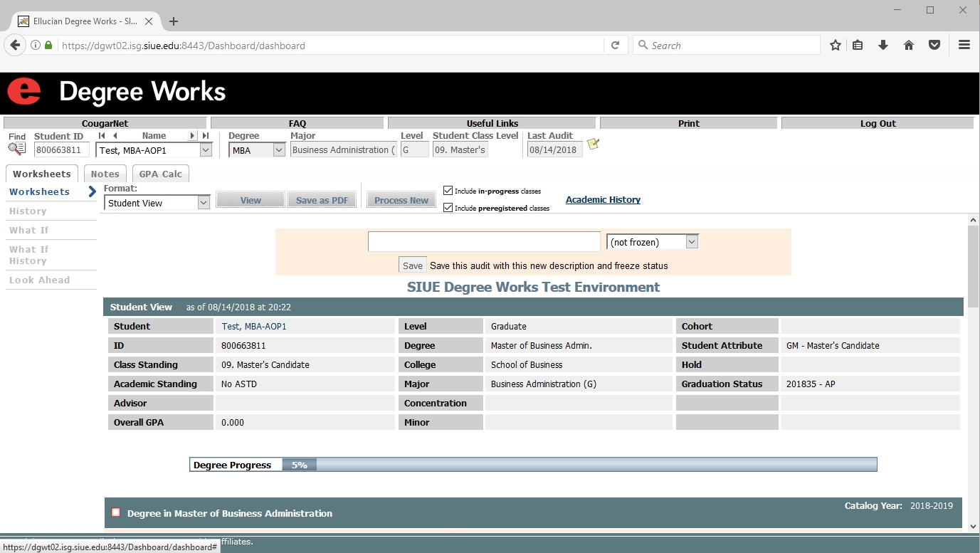
Task: Click the red box beside Degree in Master of Business Administration
Action: [116, 512]
